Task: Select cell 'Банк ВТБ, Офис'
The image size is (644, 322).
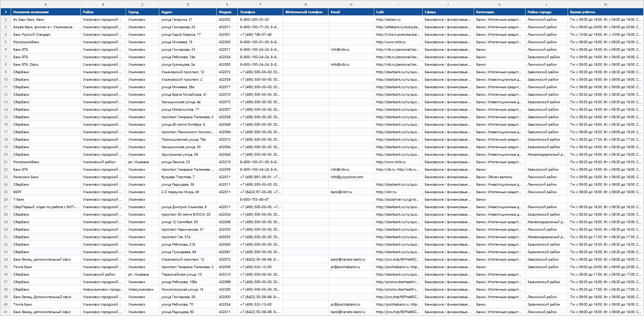Action: 46,65
